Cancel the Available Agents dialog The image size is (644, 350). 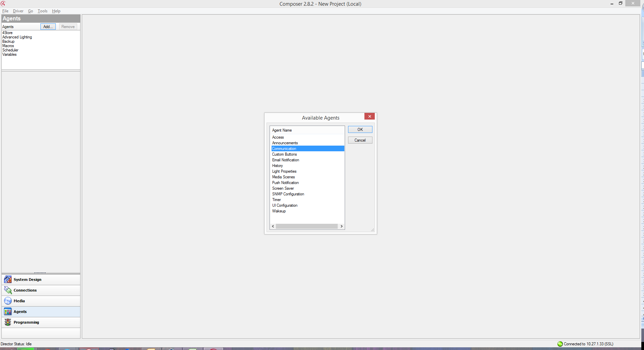click(x=360, y=140)
